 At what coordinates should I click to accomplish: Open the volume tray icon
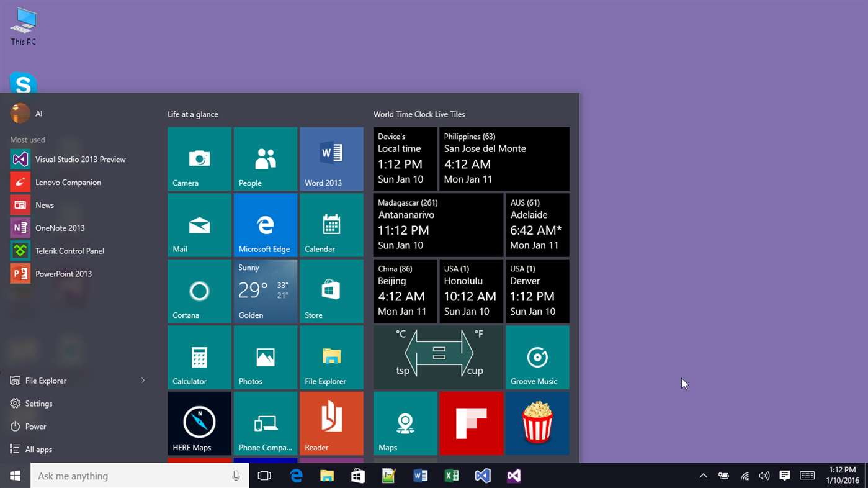[764, 476]
